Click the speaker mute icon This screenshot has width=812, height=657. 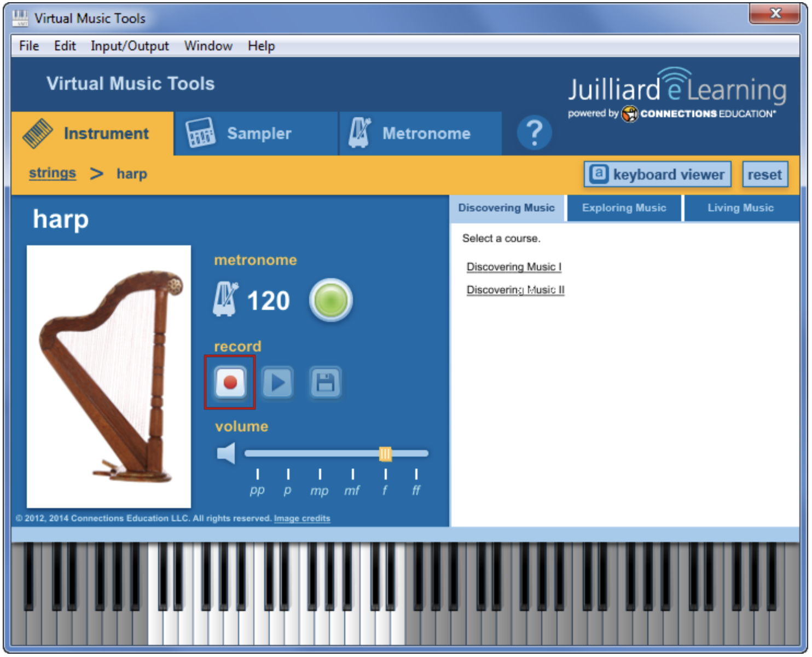[226, 453]
